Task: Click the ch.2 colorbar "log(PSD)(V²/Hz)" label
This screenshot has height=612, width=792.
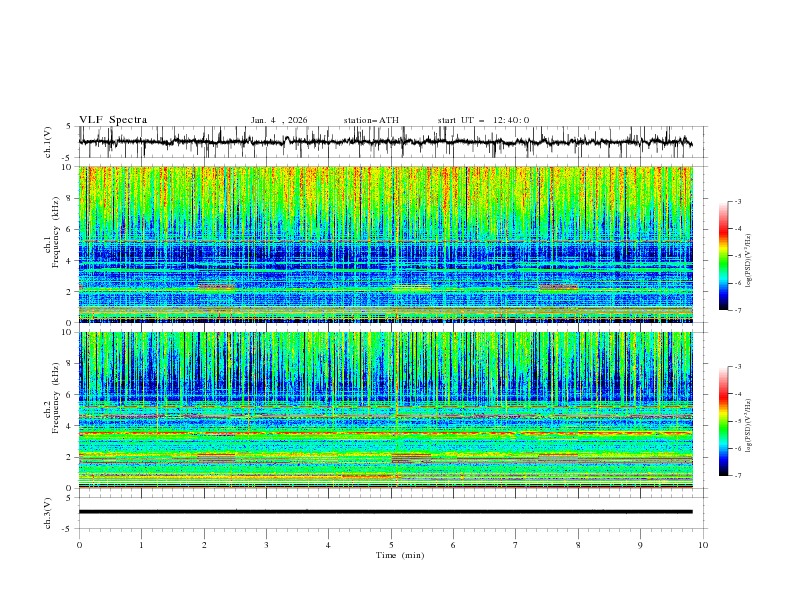Action: [x=749, y=426]
